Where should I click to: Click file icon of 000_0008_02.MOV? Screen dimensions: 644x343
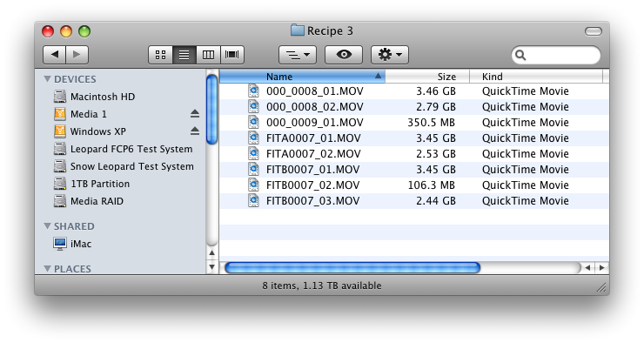pyautogui.click(x=254, y=107)
